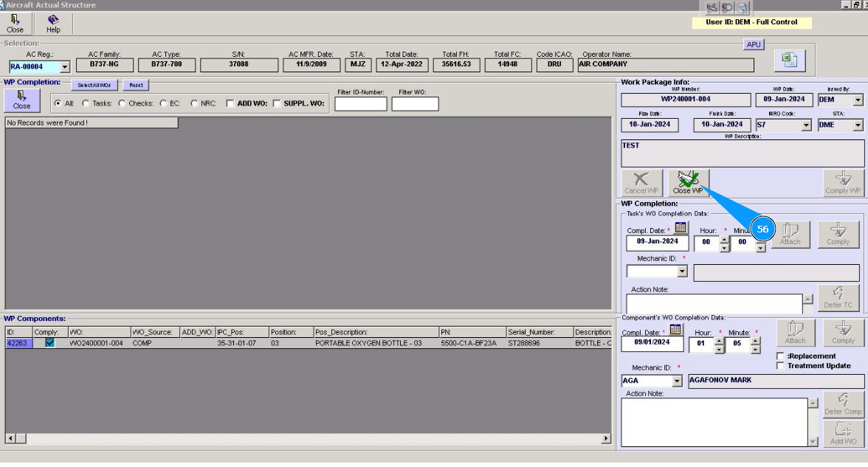Image resolution: width=868 pixels, height=467 pixels.
Task: Click the WP Number field WP240001-004
Action: coord(686,100)
